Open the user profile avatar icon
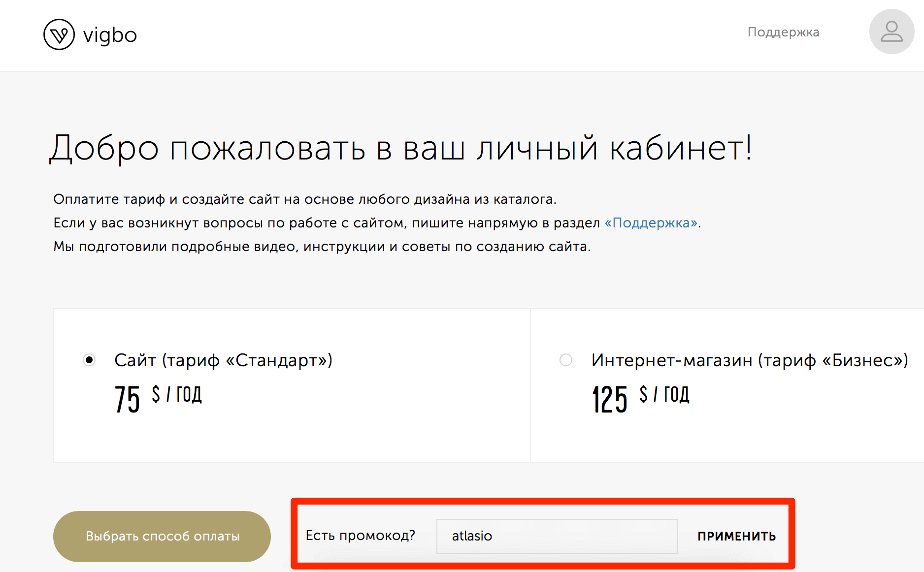This screenshot has height=572, width=924. pyautogui.click(x=891, y=32)
